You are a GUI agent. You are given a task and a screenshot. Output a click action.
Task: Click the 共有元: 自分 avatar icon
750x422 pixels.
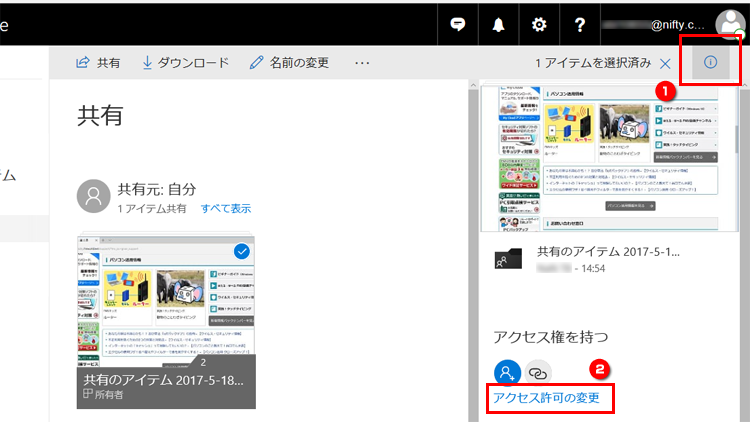click(x=93, y=196)
